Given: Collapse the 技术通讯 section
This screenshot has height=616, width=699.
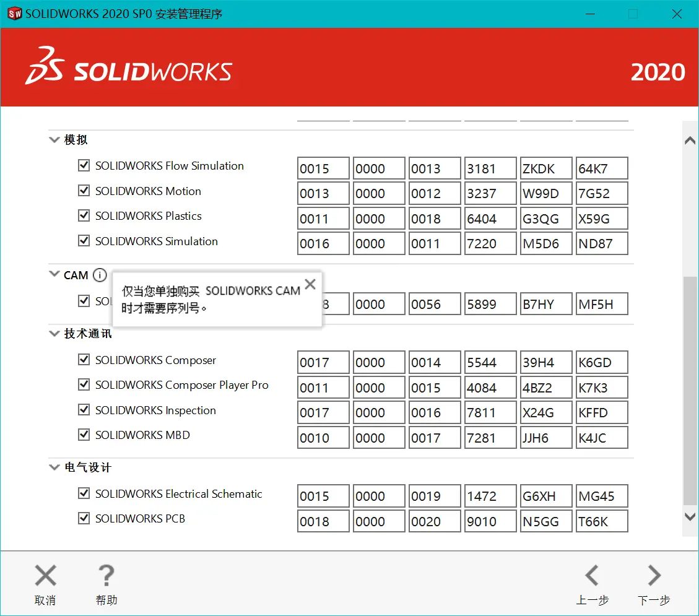Looking at the screenshot, I should click(54, 334).
